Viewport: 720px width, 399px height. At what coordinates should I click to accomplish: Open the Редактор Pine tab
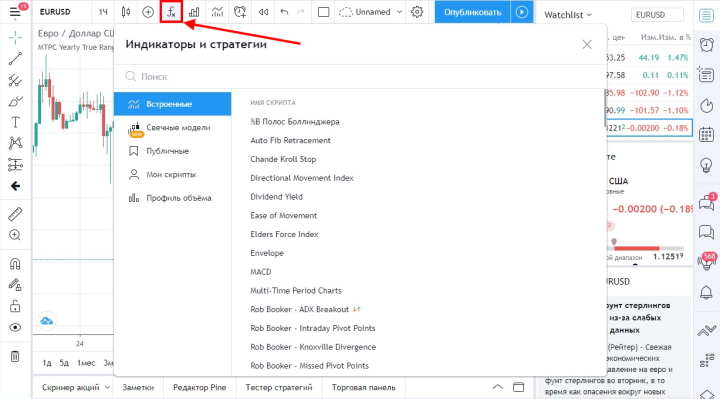pos(199,388)
